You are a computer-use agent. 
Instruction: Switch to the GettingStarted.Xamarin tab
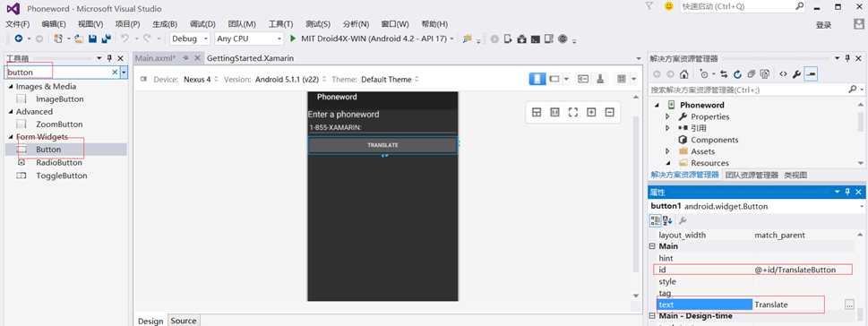[250, 58]
